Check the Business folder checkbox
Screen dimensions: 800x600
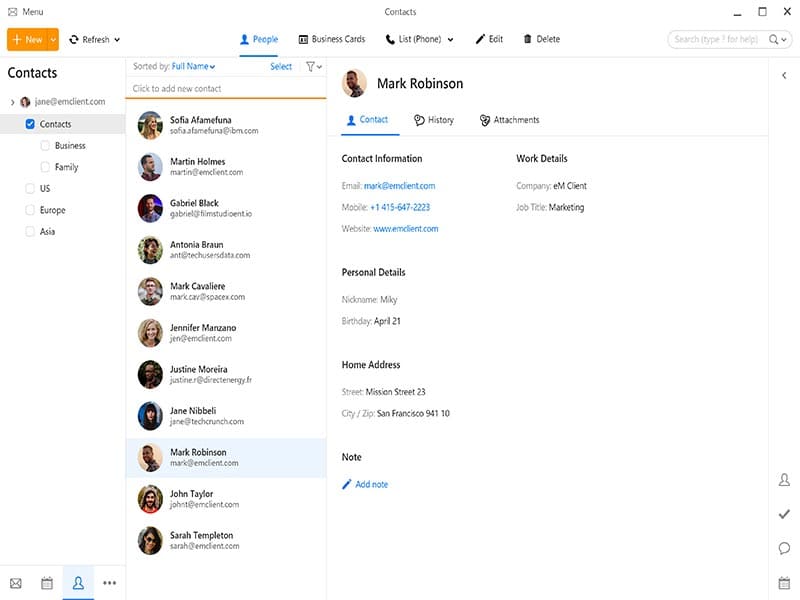45,145
